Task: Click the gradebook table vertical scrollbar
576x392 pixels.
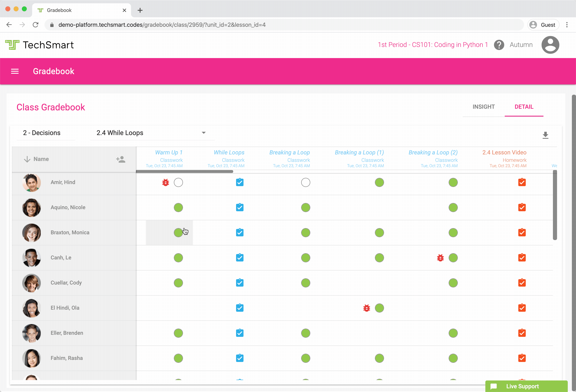Action: point(555,205)
